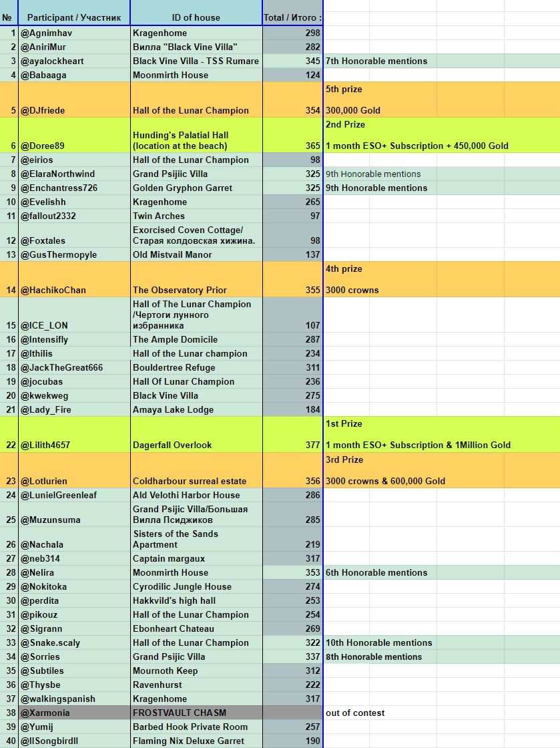Select the Captain margaux cell

pyautogui.click(x=196, y=558)
